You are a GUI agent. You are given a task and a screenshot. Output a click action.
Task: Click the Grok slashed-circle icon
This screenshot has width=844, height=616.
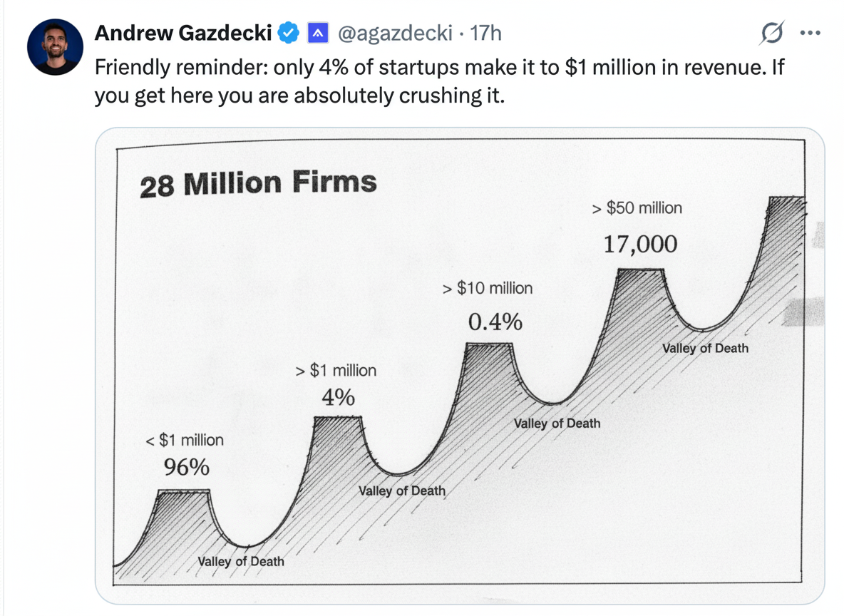(771, 34)
